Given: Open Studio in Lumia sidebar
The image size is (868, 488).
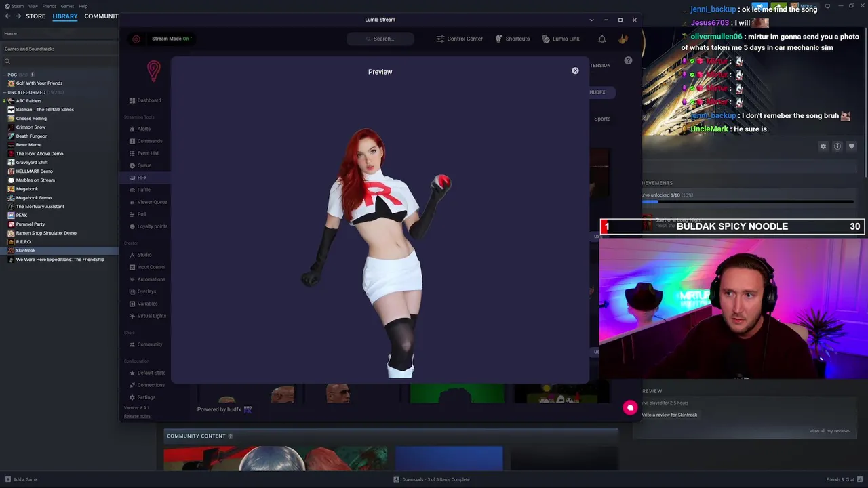Looking at the screenshot, I should coord(140,255).
